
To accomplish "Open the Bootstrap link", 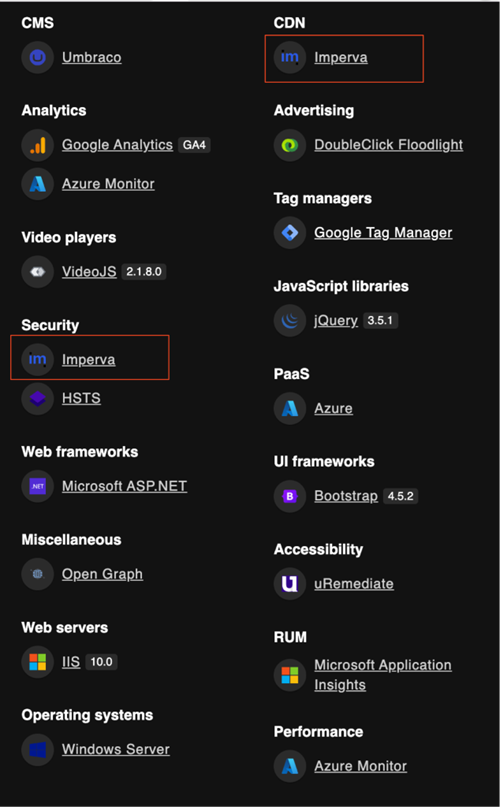I will pos(346,496).
